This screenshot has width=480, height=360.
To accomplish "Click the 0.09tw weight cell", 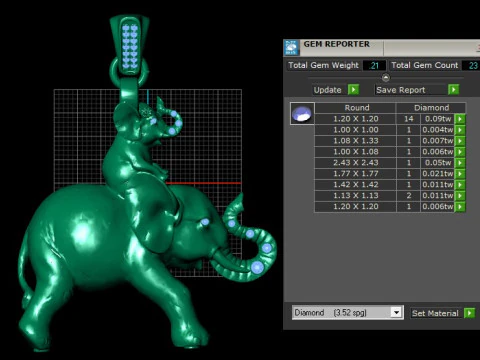I will click(438, 119).
